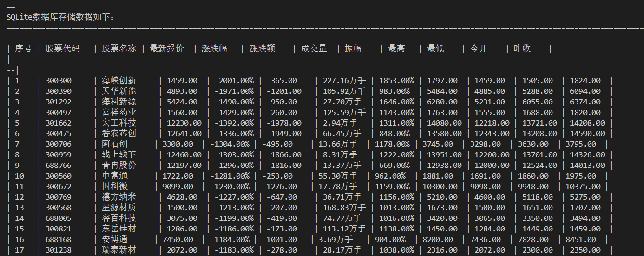Select stock name 中富通
This screenshot has width=644, height=256.
tap(115, 176)
